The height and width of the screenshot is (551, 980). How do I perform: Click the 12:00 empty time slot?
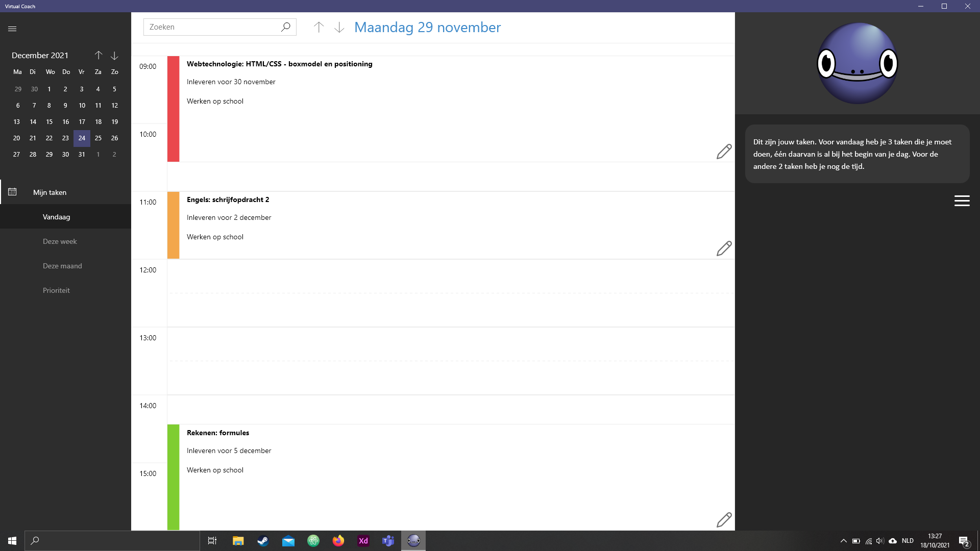click(x=451, y=293)
